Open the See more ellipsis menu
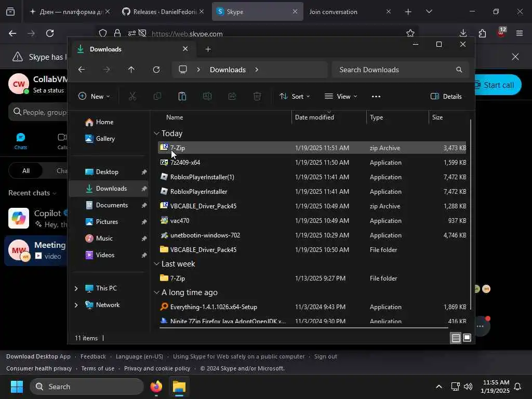The width and height of the screenshot is (532, 399). pyautogui.click(x=376, y=96)
